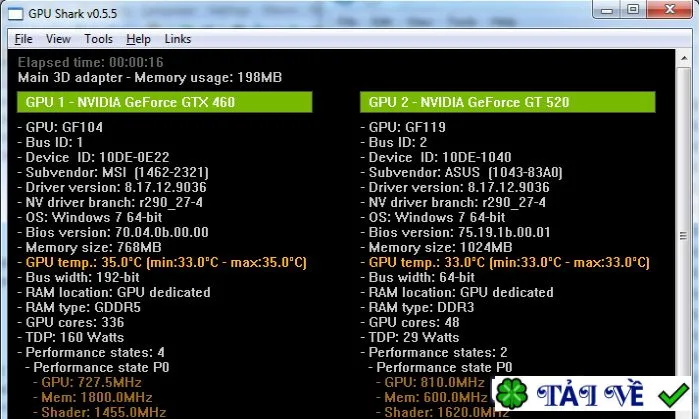Click GPU 2 Performance states: 2 line
The width and height of the screenshot is (699, 419).
[x=434, y=352]
